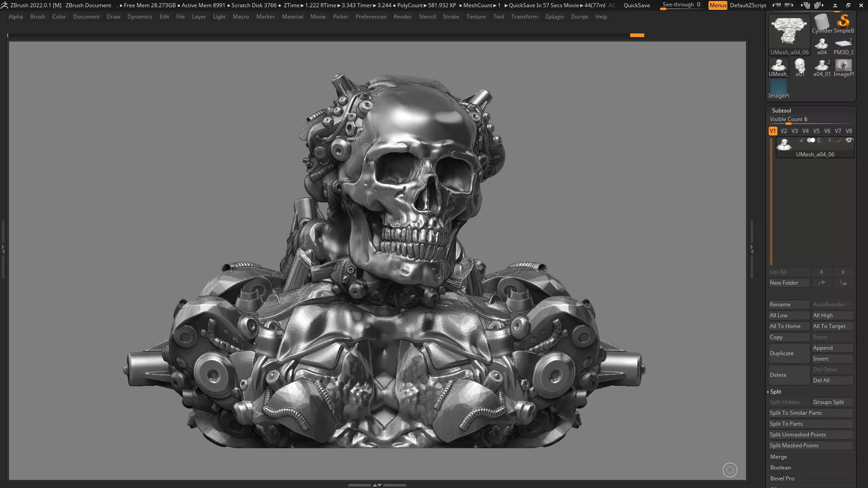The height and width of the screenshot is (488, 868).
Task: Click the subtool start-group arrow icon
Action: point(802,141)
